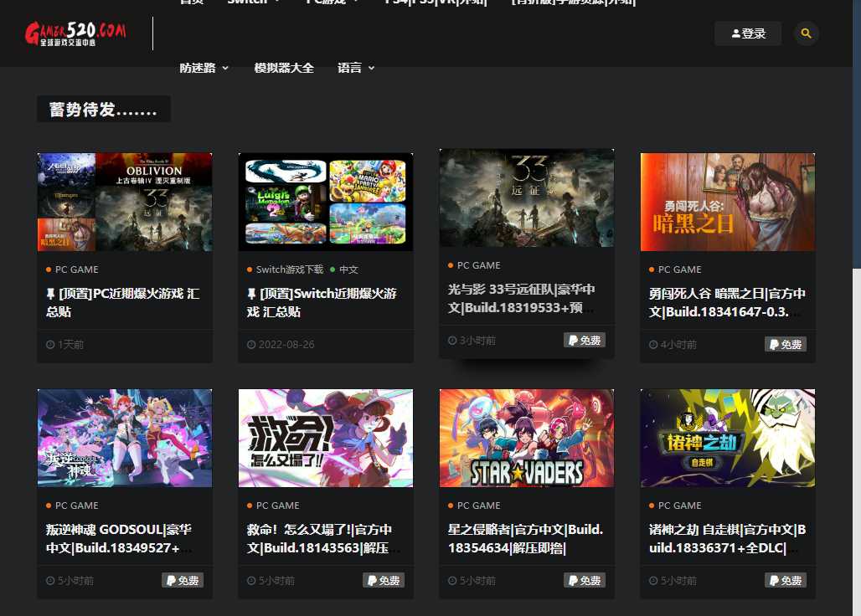
Task: Click the 1天前 clock icon
Action: [x=50, y=345]
